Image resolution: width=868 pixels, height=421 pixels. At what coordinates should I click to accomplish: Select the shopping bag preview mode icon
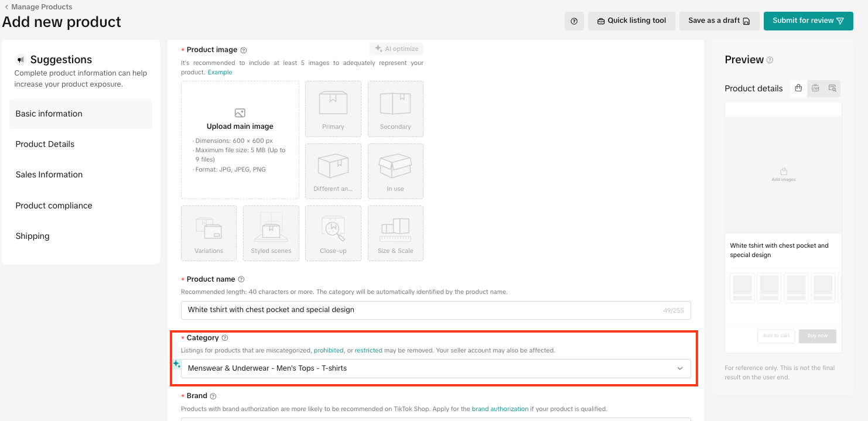(798, 88)
